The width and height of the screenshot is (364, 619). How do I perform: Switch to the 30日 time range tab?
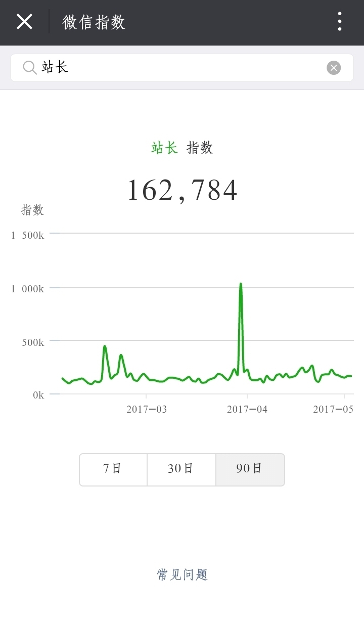[181, 469]
